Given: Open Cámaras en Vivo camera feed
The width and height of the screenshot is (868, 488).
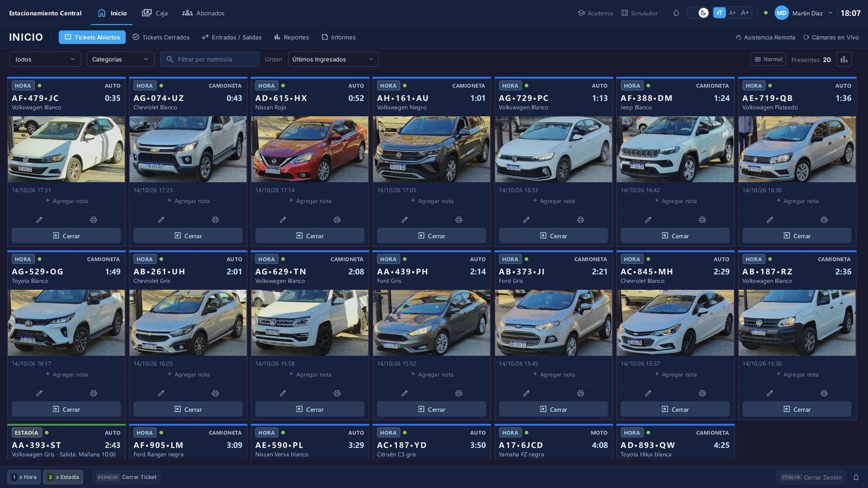Looking at the screenshot, I should point(831,37).
